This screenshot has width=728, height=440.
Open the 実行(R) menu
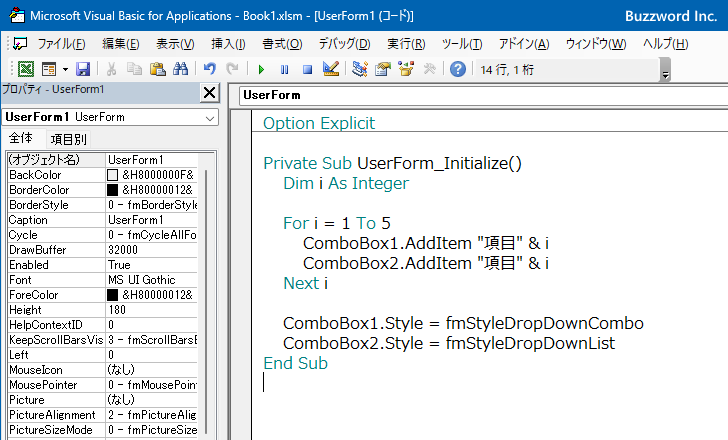point(406,44)
